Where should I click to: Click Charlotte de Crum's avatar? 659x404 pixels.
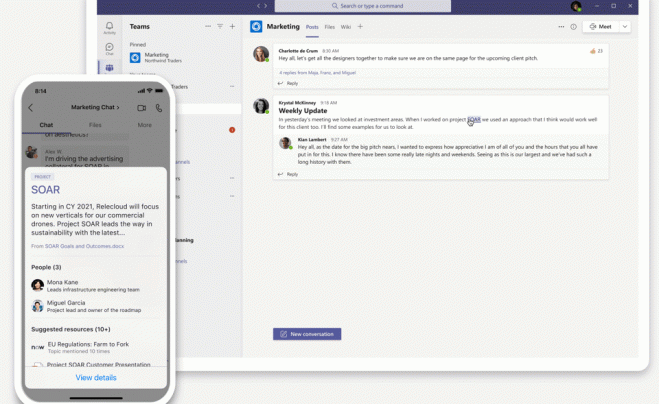261,54
